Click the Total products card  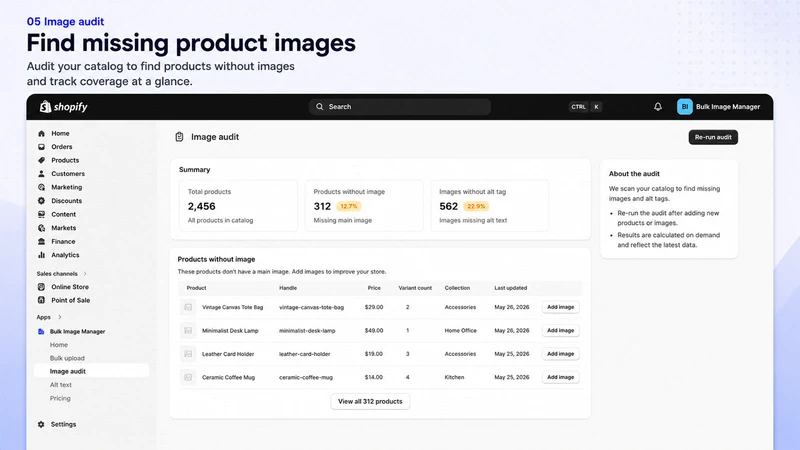pyautogui.click(x=238, y=206)
